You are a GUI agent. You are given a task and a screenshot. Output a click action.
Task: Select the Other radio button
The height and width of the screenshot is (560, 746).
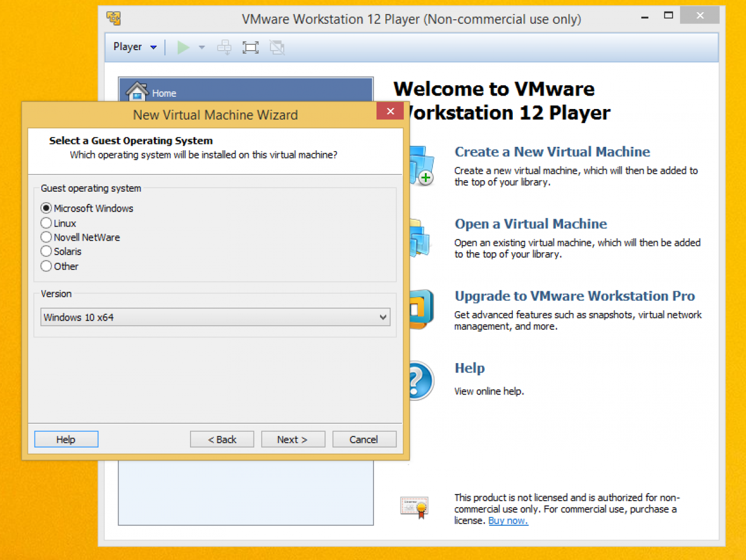(x=47, y=266)
